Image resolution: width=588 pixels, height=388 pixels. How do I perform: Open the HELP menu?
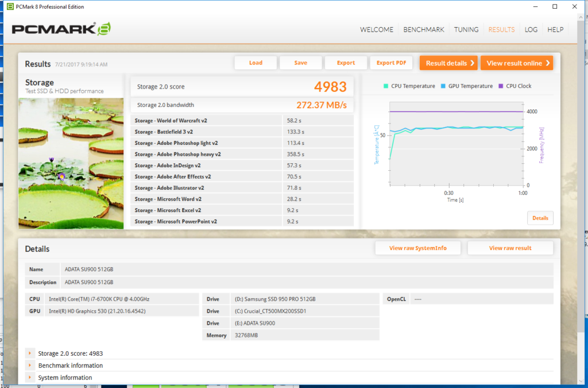point(555,29)
